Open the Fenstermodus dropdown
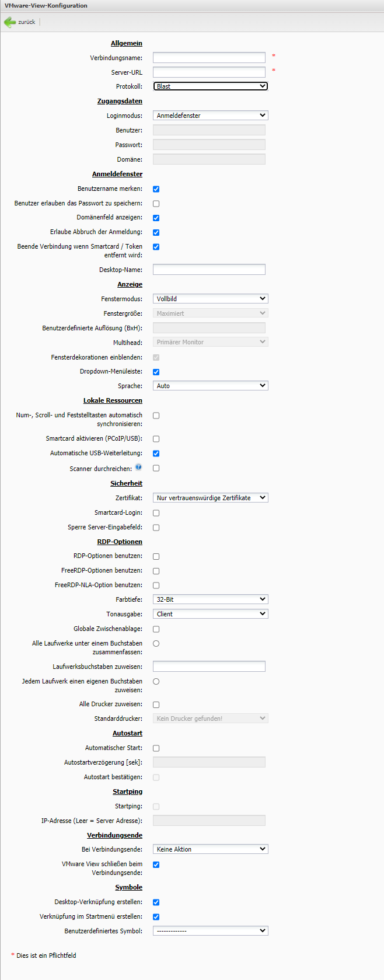The height and width of the screenshot is (980, 384). point(210,299)
